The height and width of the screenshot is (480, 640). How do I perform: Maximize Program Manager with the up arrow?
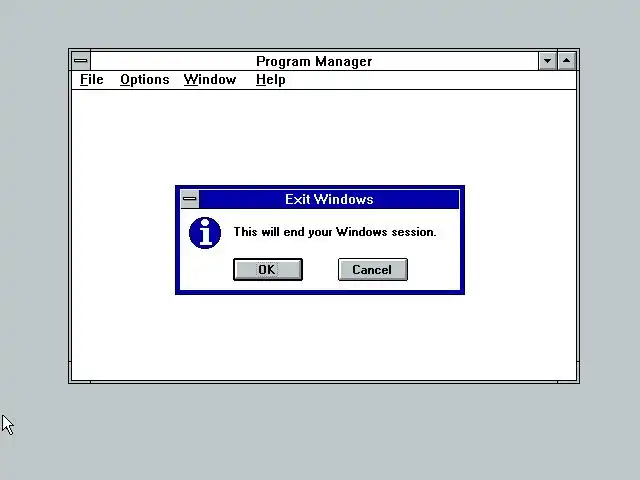click(x=567, y=61)
